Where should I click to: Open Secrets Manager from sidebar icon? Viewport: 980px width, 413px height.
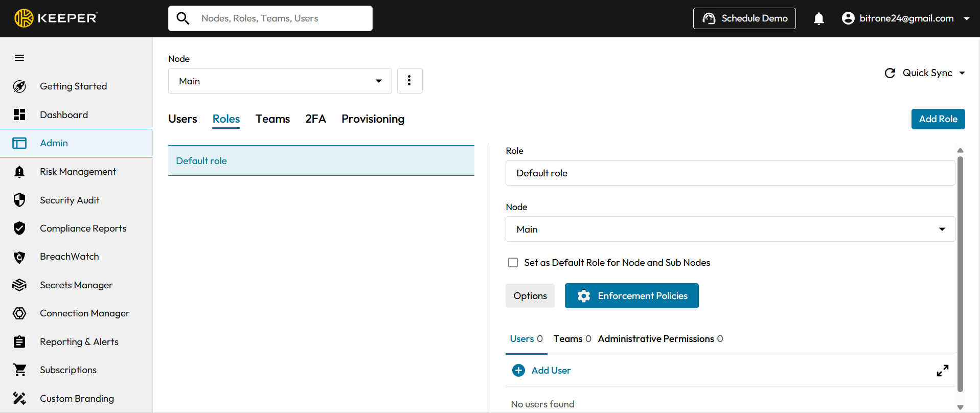[x=19, y=285]
